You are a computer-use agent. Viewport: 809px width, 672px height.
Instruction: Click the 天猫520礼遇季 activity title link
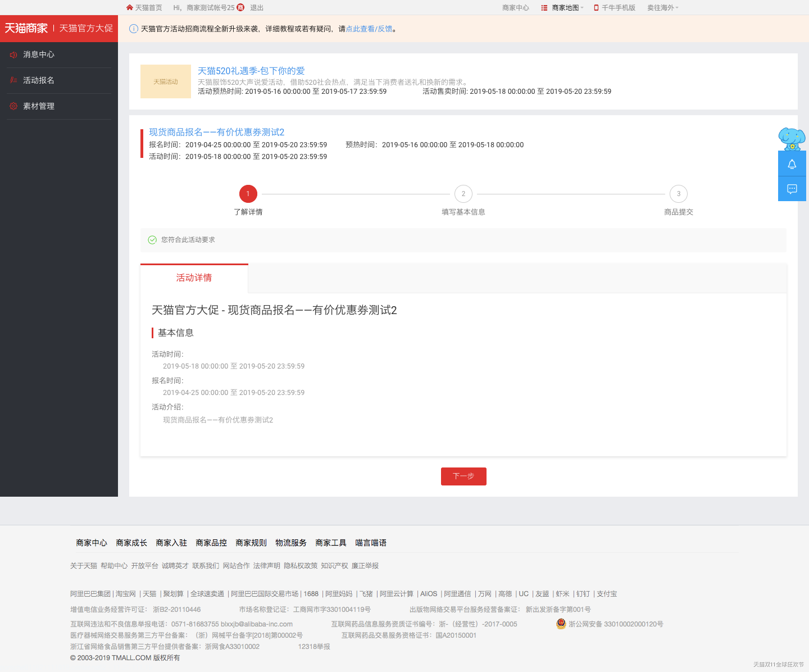pyautogui.click(x=251, y=71)
